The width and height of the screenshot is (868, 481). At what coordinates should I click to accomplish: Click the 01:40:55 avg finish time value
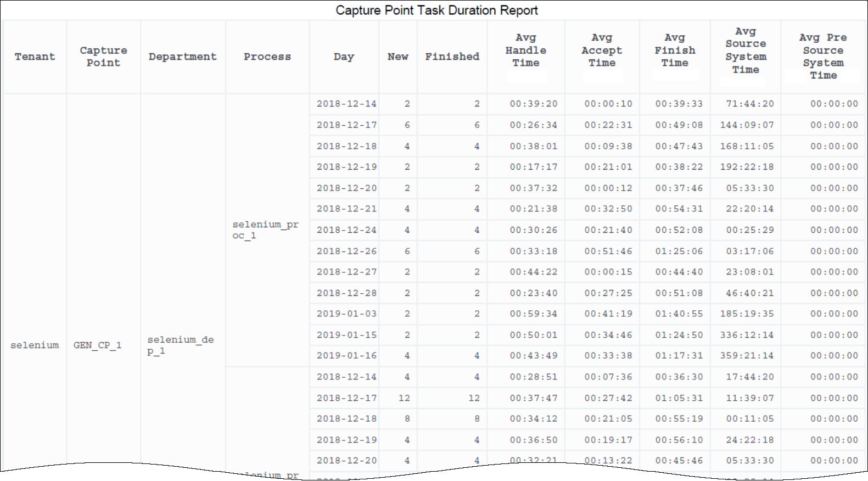pos(679,314)
